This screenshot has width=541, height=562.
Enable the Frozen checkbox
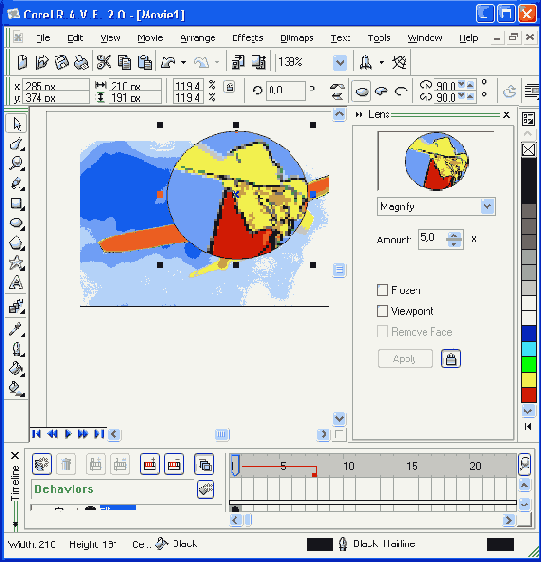tap(382, 290)
